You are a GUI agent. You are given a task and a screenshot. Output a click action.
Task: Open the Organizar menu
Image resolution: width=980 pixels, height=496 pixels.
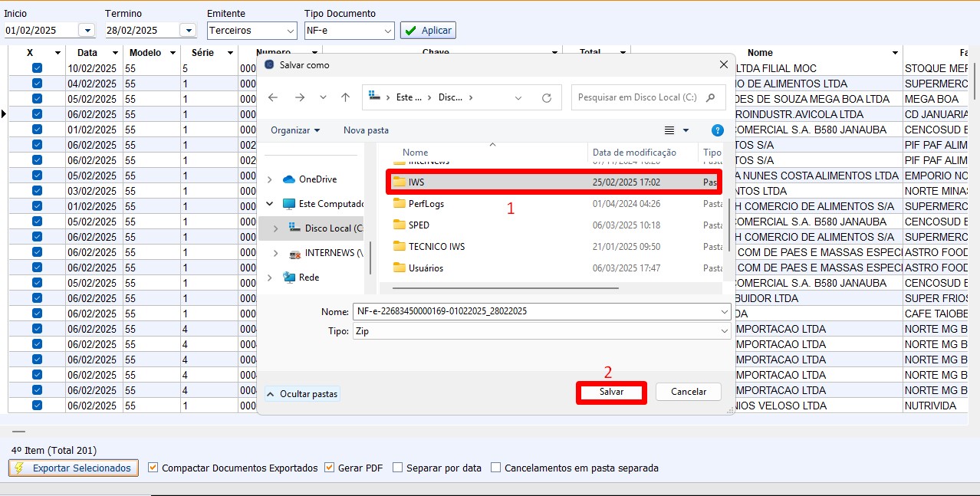[295, 130]
